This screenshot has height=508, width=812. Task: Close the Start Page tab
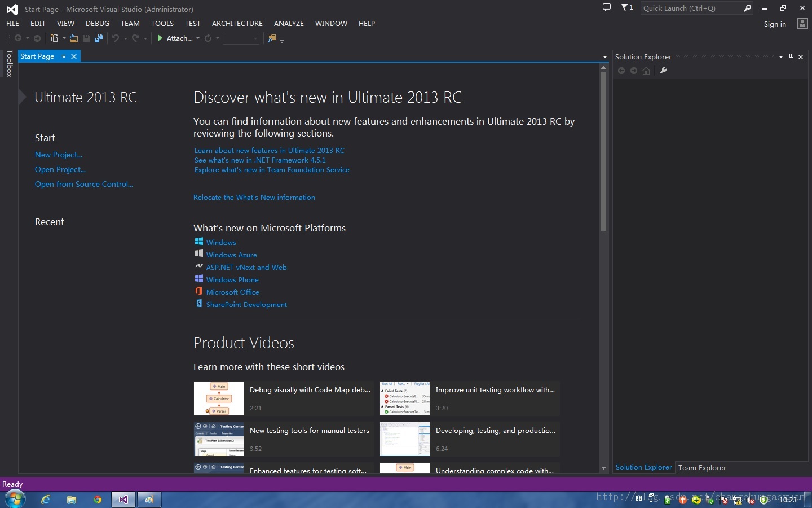point(74,56)
